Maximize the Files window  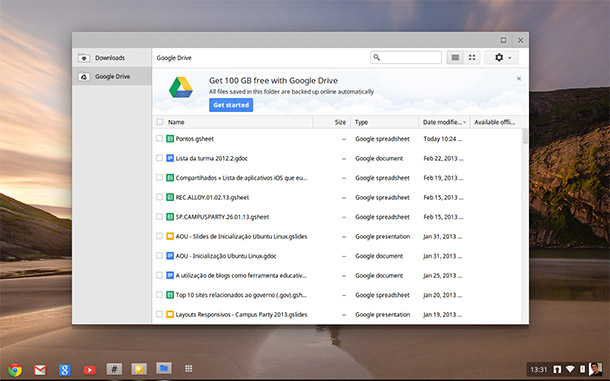coord(503,40)
